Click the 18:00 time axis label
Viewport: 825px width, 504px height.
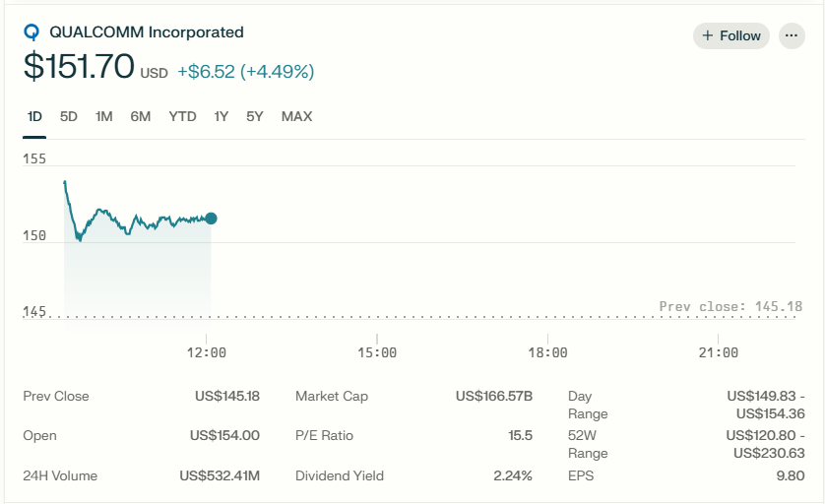coord(547,352)
